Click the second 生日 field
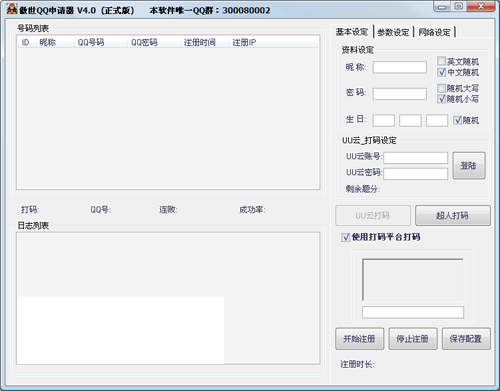 point(410,120)
